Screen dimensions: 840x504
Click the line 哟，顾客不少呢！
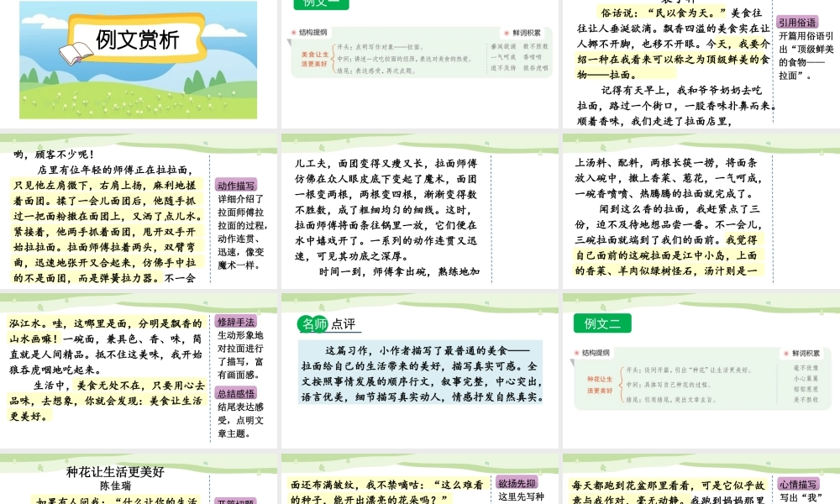(54, 155)
